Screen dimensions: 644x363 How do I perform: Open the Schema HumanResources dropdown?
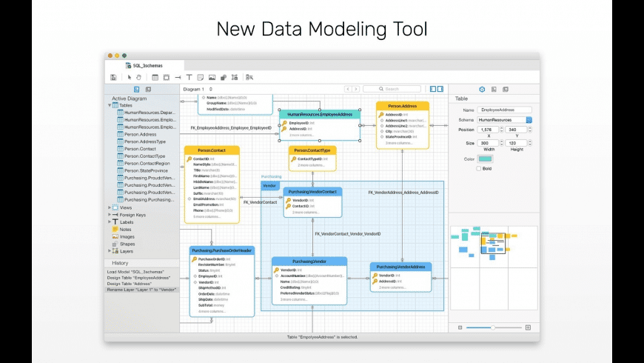[504, 119]
